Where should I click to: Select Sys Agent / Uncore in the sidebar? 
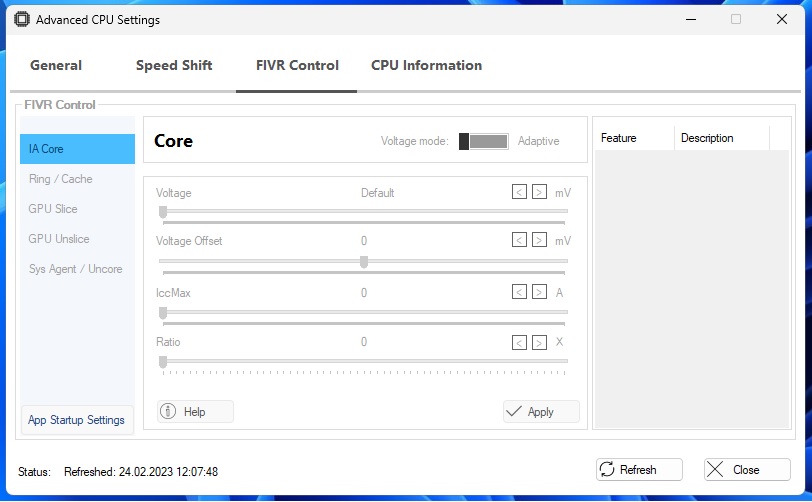(x=77, y=269)
